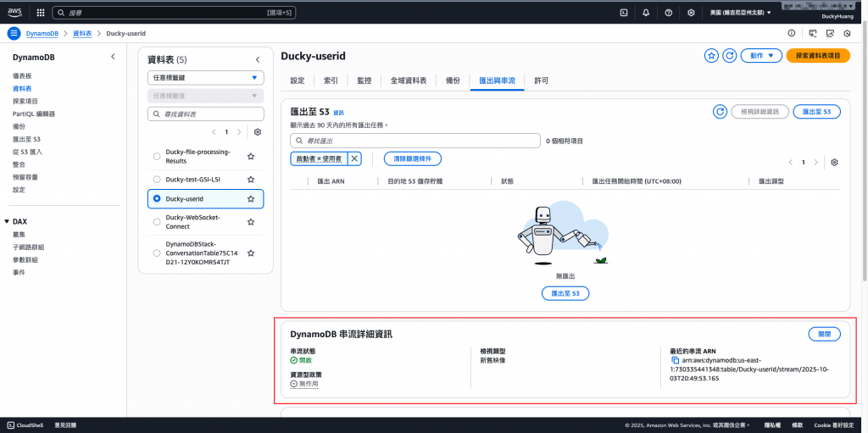Select the Ducky-file-processing-Results radio button
868x433 pixels.
click(157, 157)
